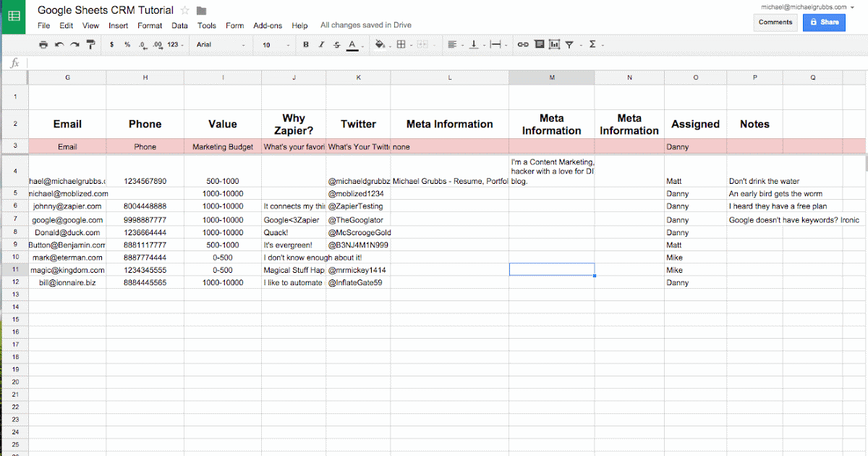Open the Arial font dropdown
The height and width of the screenshot is (456, 868).
point(221,45)
